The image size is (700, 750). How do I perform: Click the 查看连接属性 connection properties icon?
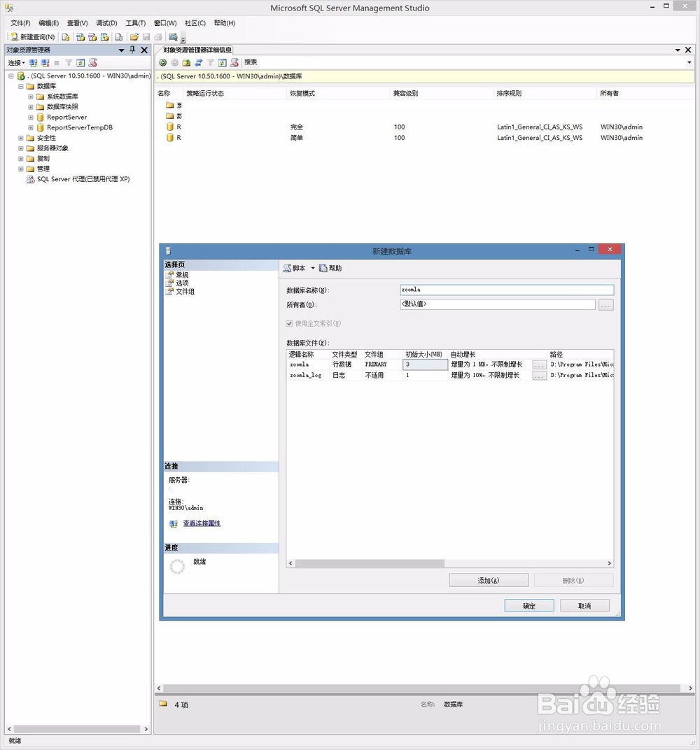tap(173, 524)
